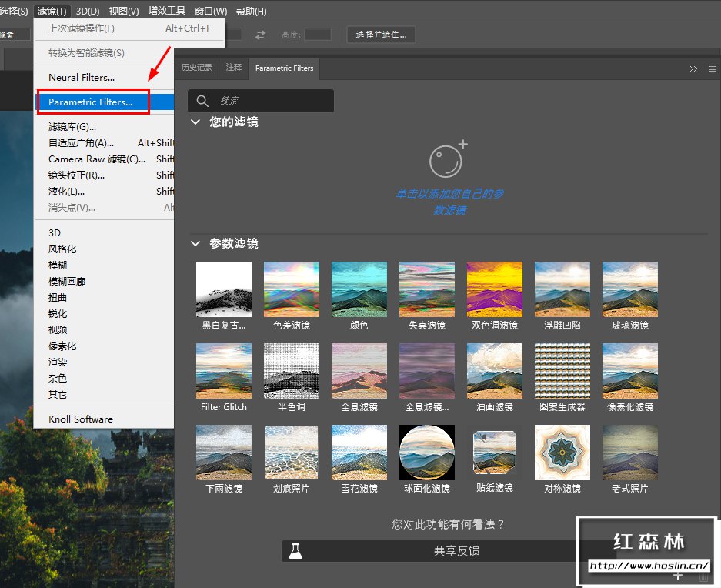Image resolution: width=721 pixels, height=588 pixels.
Task: Select Camera Raw 滤镜(C)... entry
Action: (x=105, y=159)
